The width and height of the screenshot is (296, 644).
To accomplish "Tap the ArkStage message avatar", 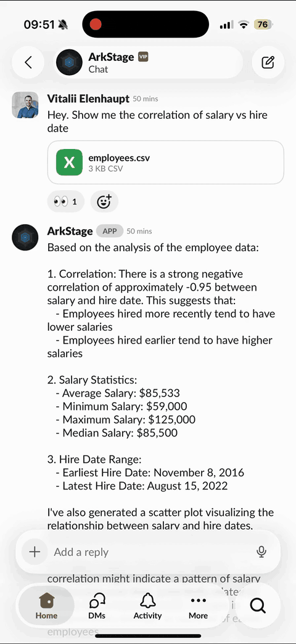I will click(x=25, y=238).
